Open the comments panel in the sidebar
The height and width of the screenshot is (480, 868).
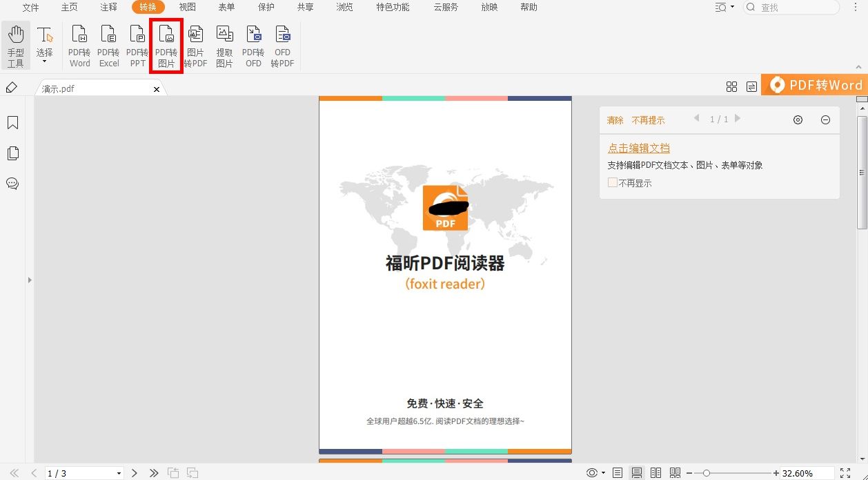pos(13,184)
